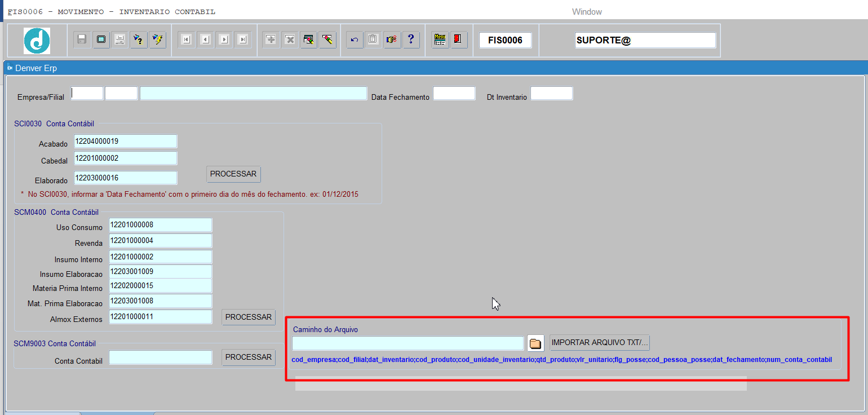868x415 pixels.
Task: Focus the Caminho do Arquivo text field
Action: 408,343
